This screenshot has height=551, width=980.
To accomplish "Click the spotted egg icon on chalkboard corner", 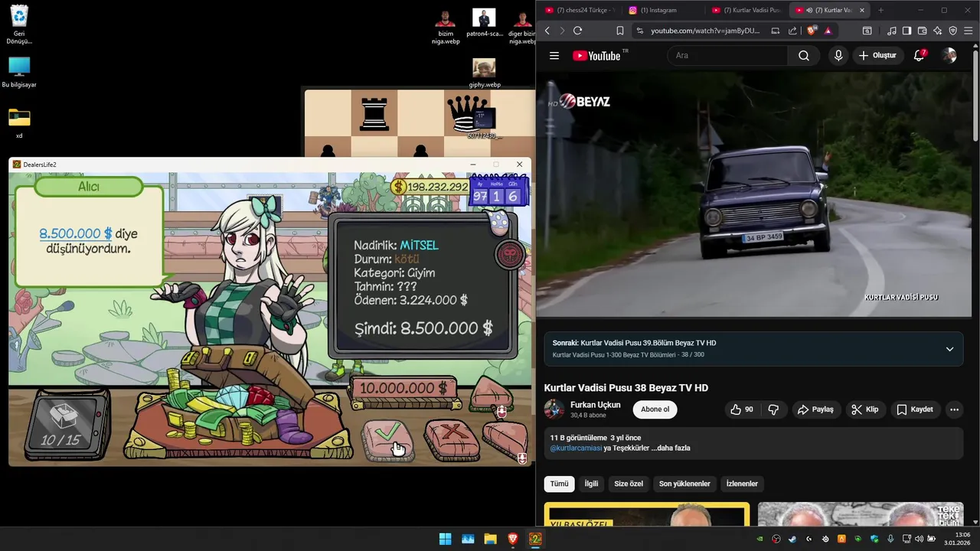I will (x=498, y=223).
